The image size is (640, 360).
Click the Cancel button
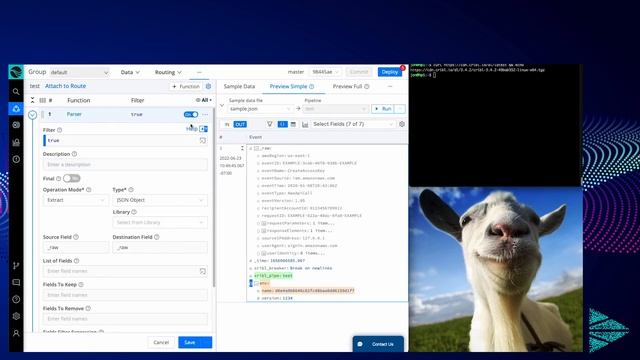tap(161, 342)
